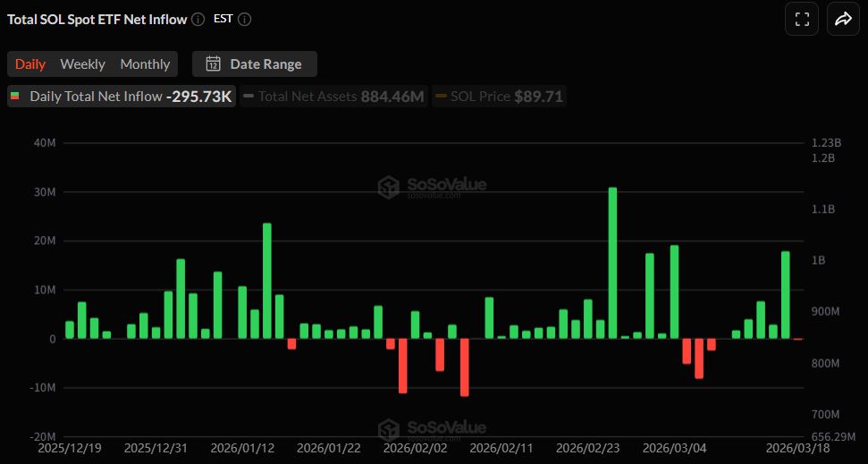Click the share arrow icon
Screen dimensions: 868x464
[x=843, y=19]
